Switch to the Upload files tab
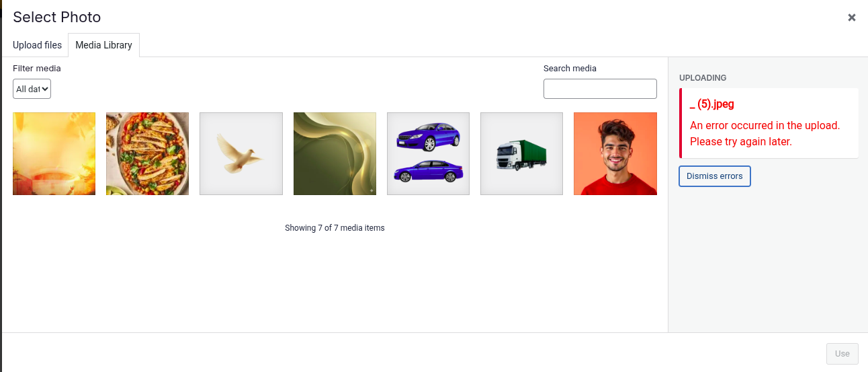This screenshot has height=372, width=868. 37,45
